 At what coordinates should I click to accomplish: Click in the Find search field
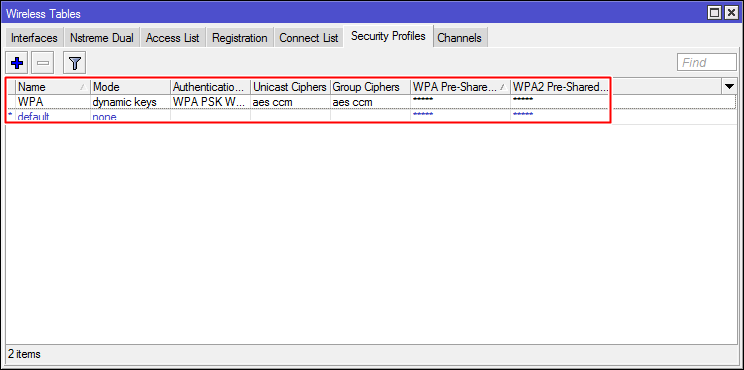point(707,62)
